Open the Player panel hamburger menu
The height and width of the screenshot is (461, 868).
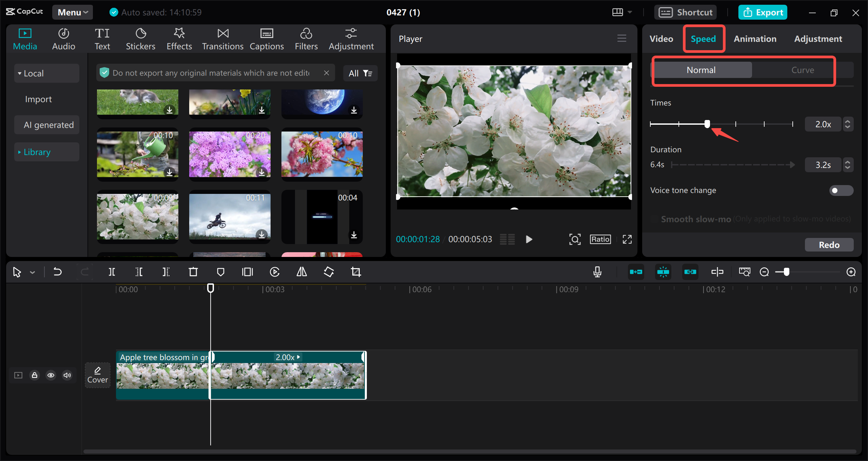[x=622, y=38]
